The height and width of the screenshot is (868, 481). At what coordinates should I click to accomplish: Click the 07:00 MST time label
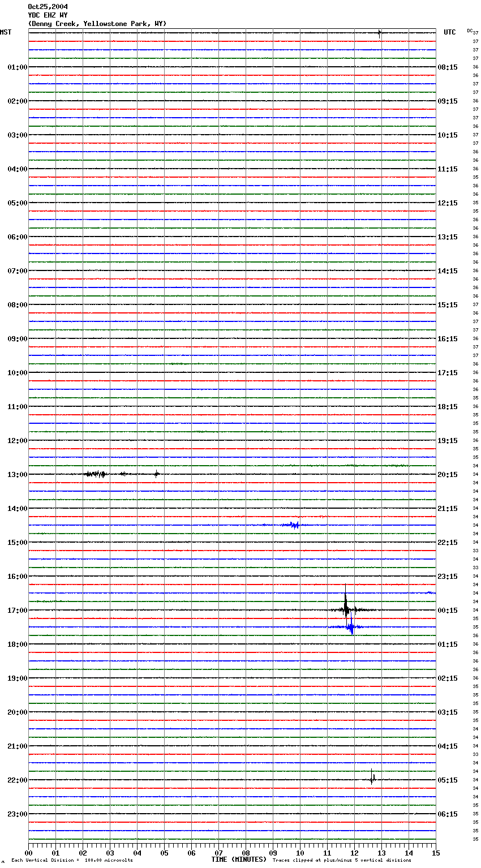pos(18,271)
